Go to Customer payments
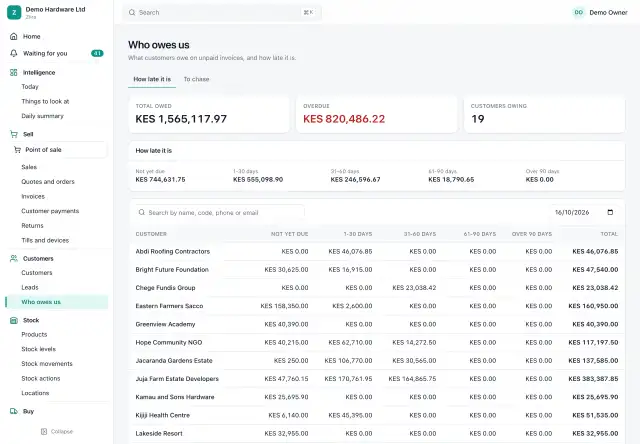Viewport: 640px width, 444px height. pyautogui.click(x=50, y=211)
